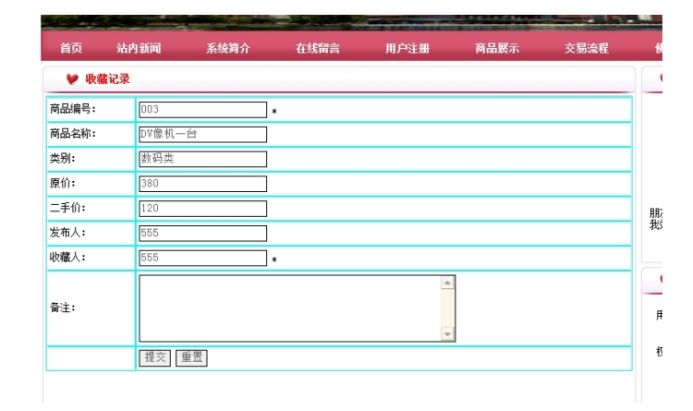
Task: Focus the 发布人 input field
Action: tap(203, 233)
